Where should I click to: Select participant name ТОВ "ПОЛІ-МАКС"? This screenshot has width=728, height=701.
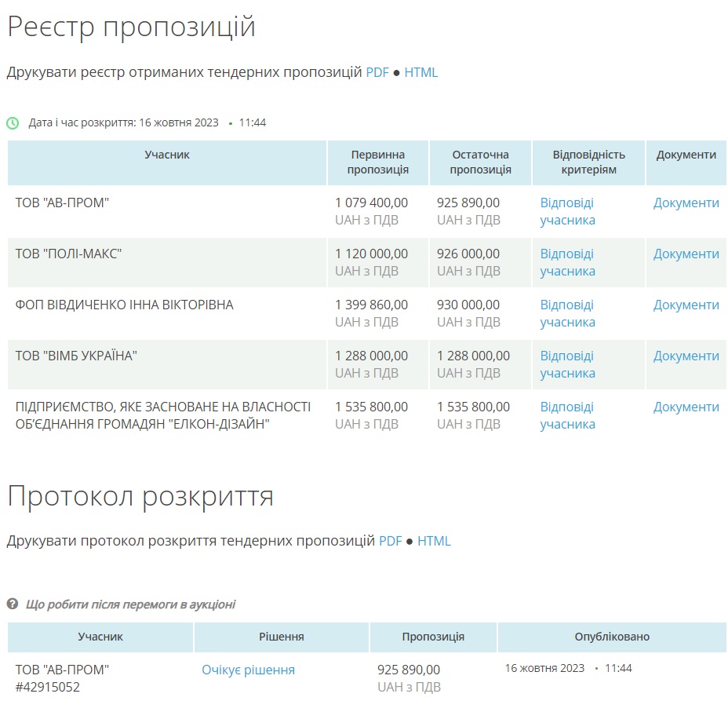pyautogui.click(x=68, y=254)
